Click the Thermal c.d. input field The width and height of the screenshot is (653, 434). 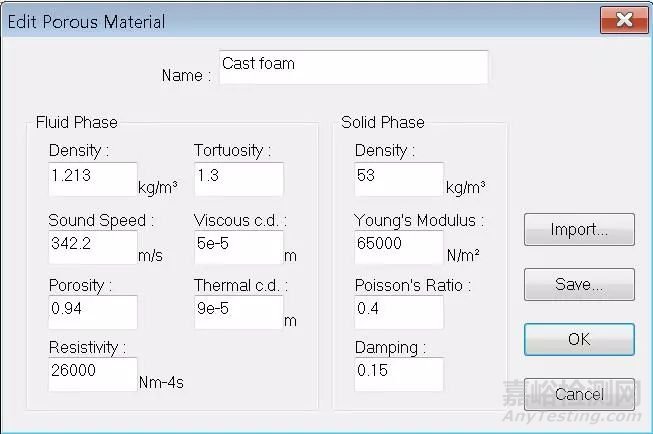tap(238, 312)
